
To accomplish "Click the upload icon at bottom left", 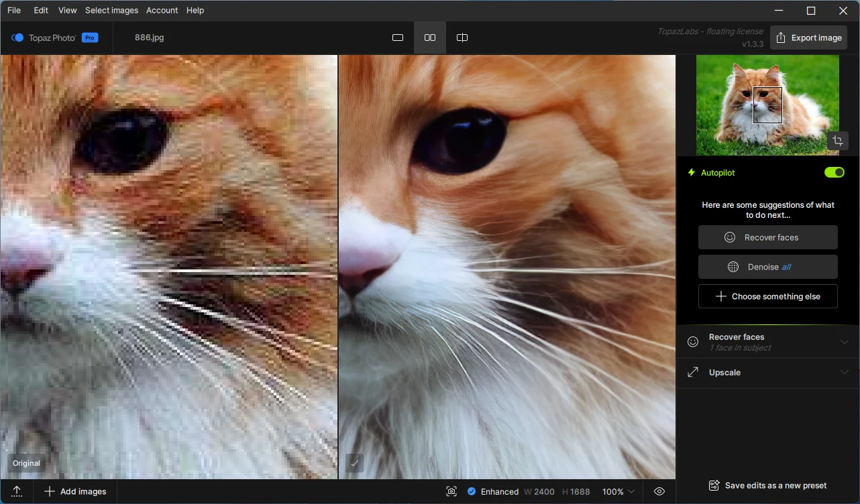I will pyautogui.click(x=17, y=491).
